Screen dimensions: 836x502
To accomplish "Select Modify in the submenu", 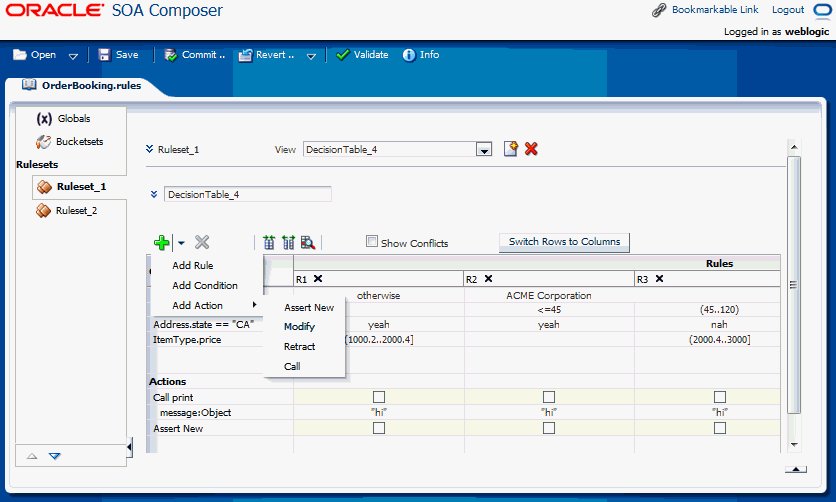I will coord(299,327).
